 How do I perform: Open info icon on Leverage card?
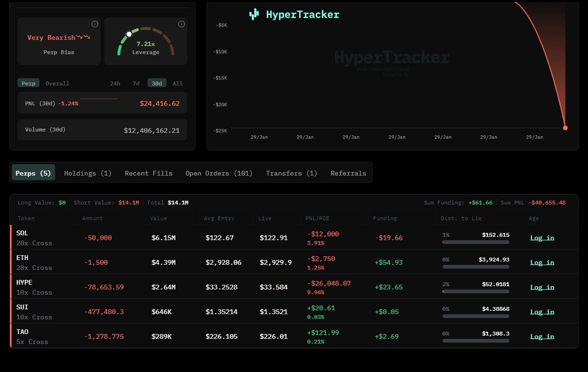pos(181,24)
